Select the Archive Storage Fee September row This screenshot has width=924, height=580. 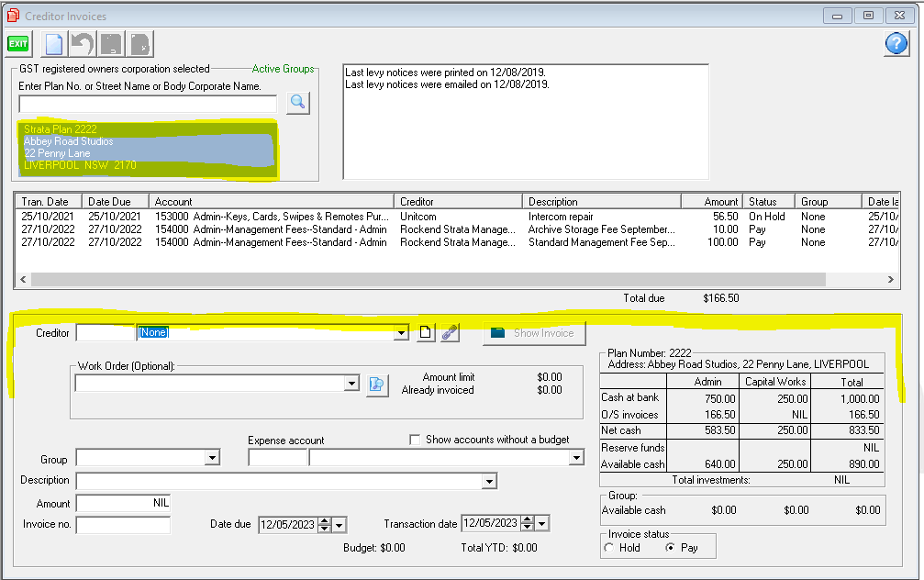pyautogui.click(x=457, y=229)
